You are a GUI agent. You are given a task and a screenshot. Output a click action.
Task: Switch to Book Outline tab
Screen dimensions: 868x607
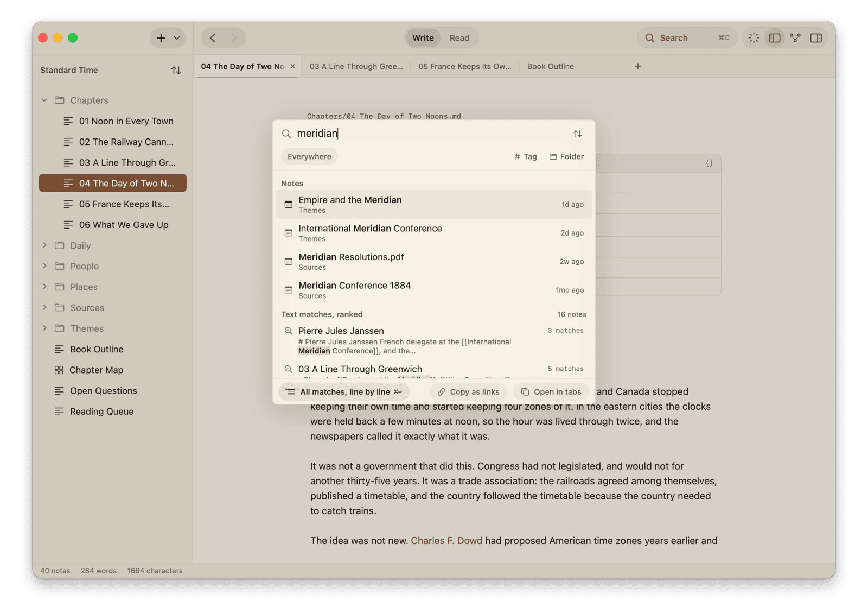pyautogui.click(x=550, y=66)
